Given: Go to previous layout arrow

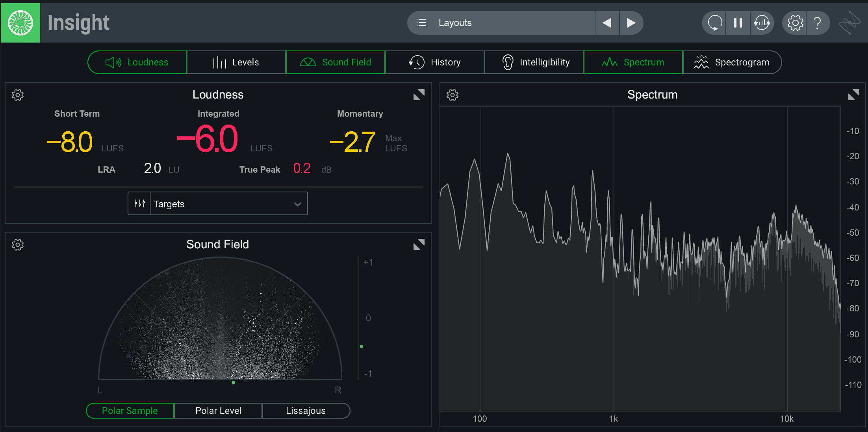Looking at the screenshot, I should 607,23.
